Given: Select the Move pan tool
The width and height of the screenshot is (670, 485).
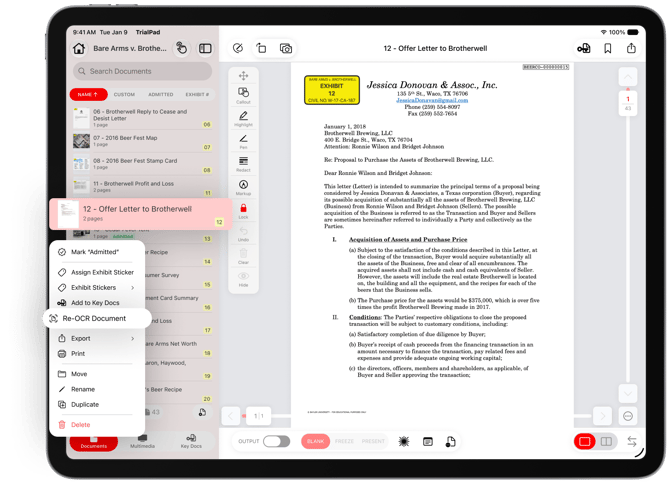Looking at the screenshot, I should click(x=244, y=76).
